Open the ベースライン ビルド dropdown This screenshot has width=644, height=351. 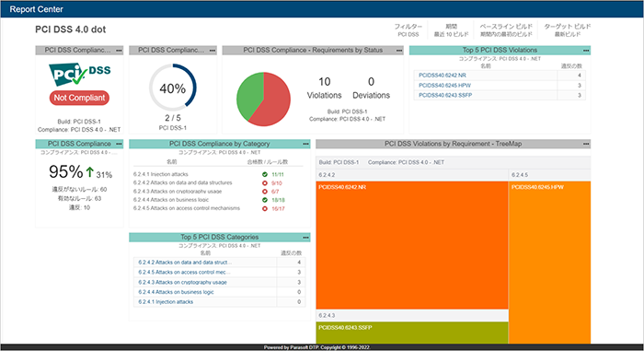pos(506,30)
